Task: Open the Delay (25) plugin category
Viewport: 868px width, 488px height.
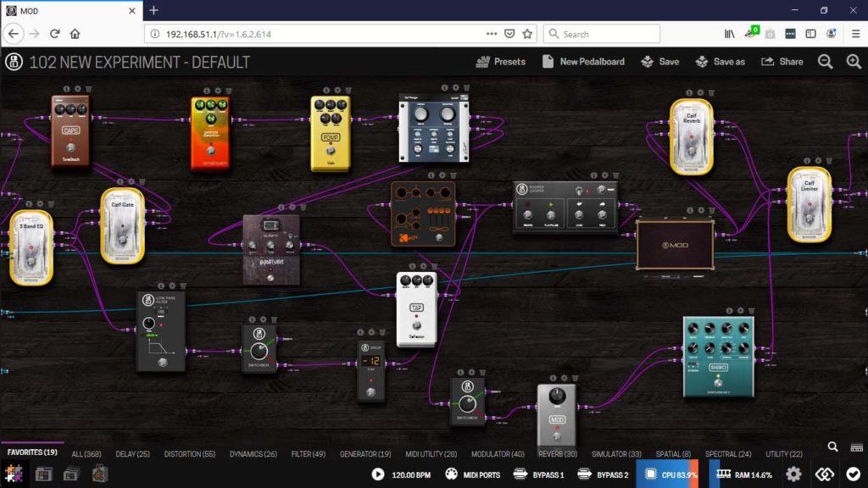Action: [133, 454]
